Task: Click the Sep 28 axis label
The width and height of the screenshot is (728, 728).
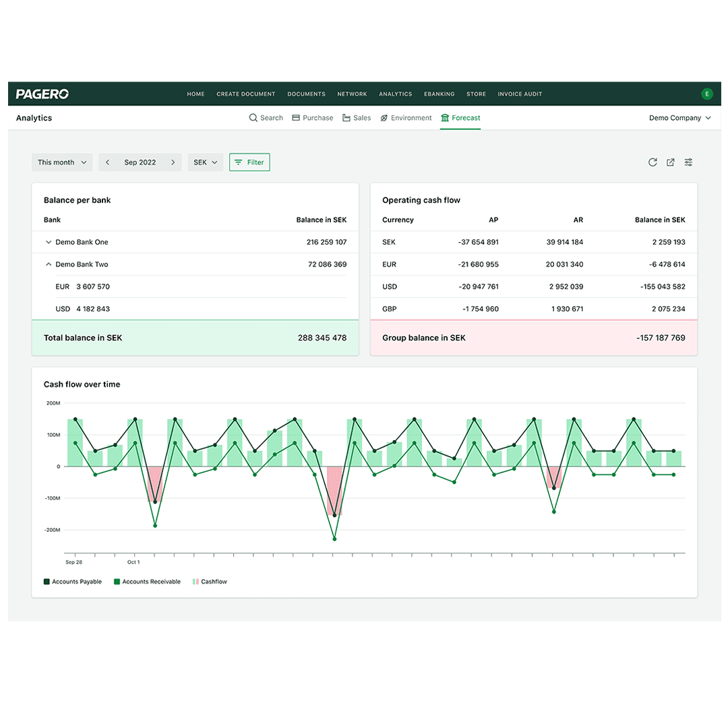Action: pos(74,562)
